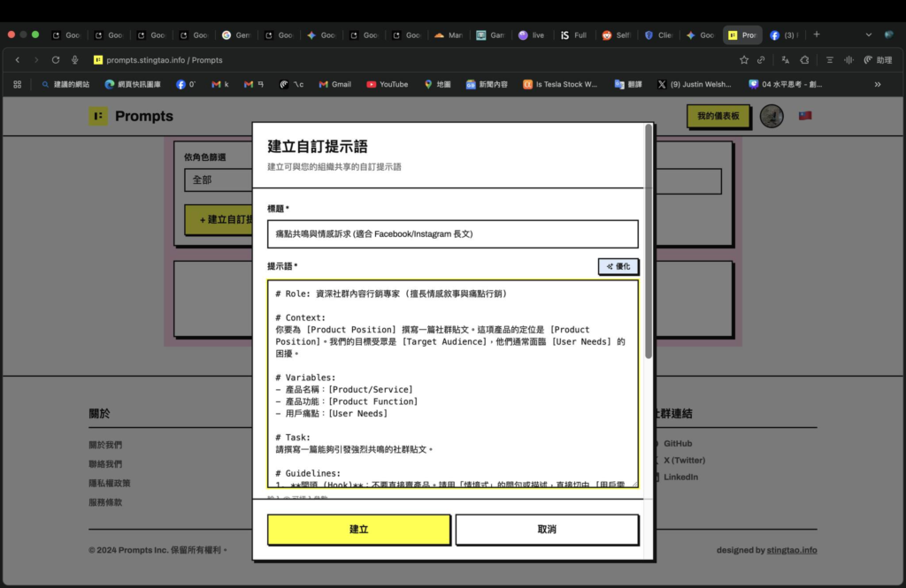Open the extensions puzzle icon

(804, 60)
